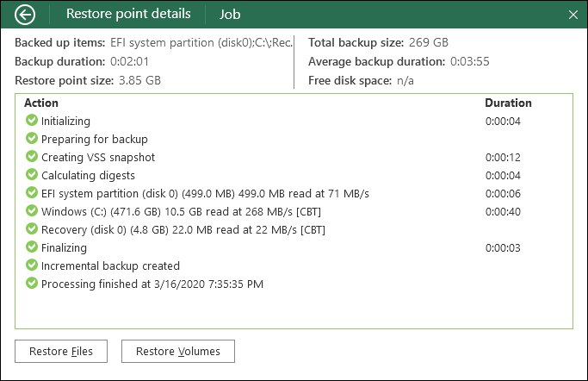Select the Restore point details tab
The height and width of the screenshot is (381, 588).
pyautogui.click(x=127, y=15)
